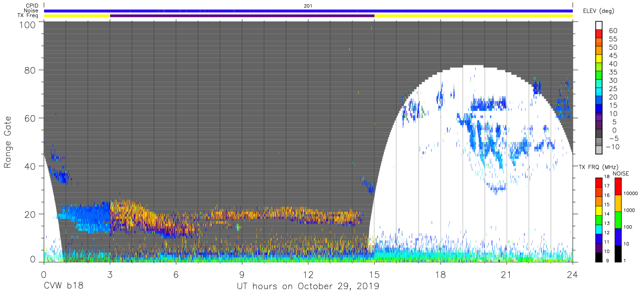Select the purple segment of TX Freq bar

242,16
